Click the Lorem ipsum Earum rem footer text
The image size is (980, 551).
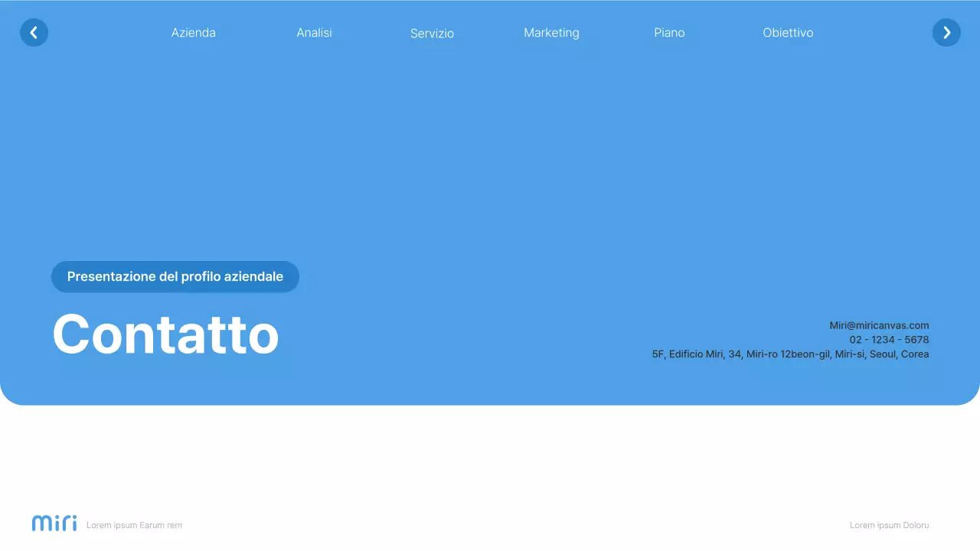[x=135, y=525]
